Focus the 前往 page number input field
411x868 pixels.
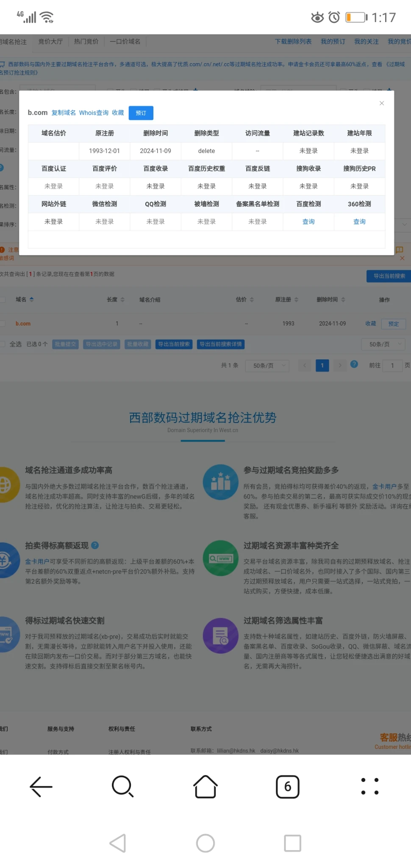point(392,365)
